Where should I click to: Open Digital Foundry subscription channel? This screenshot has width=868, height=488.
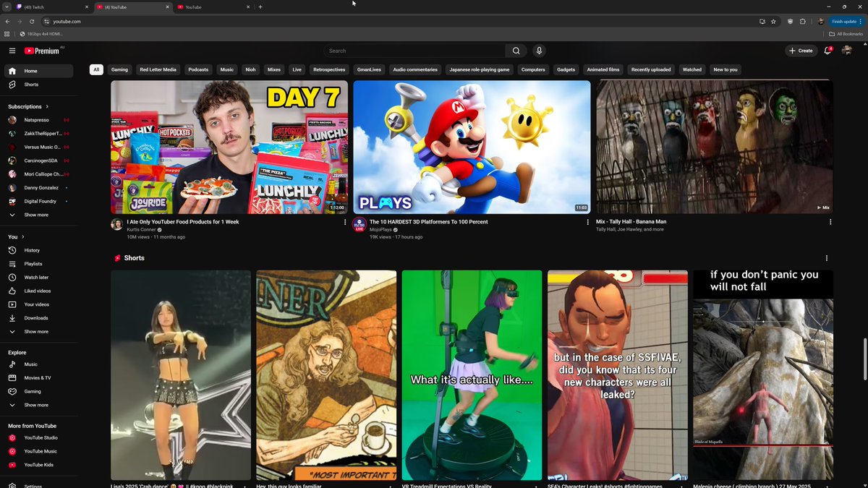[38, 201]
